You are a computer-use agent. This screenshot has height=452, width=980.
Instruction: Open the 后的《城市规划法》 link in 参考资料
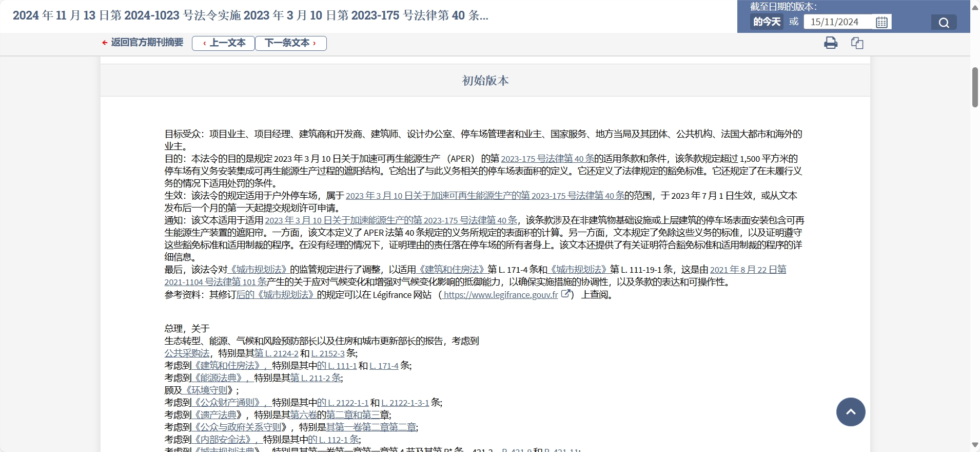point(276,295)
